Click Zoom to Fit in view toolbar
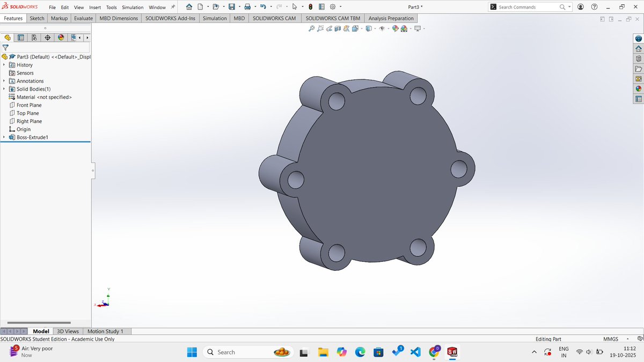Viewport: 644px width, 362px height. [311, 28]
